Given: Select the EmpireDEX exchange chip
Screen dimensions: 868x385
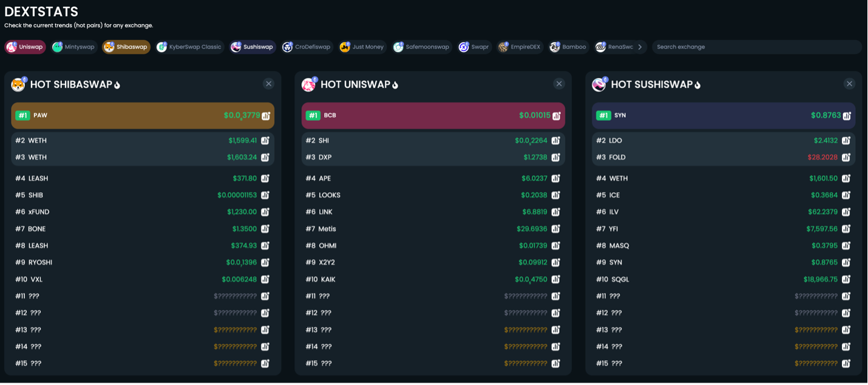Looking at the screenshot, I should pos(520,47).
